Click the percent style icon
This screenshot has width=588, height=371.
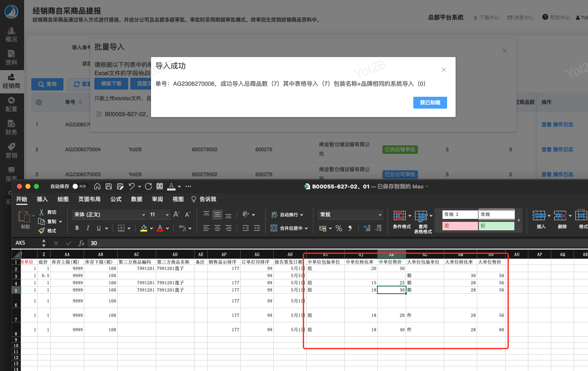click(339, 228)
